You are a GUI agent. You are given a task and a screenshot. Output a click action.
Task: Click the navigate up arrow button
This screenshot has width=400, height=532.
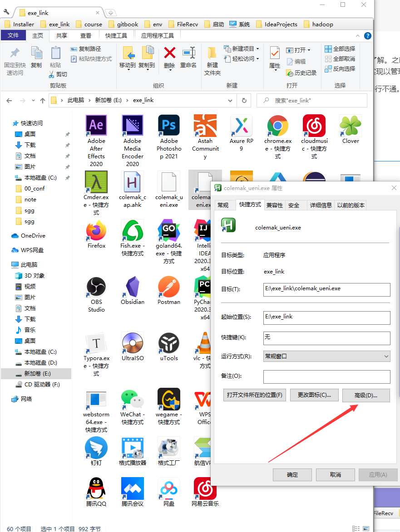pyautogui.click(x=42, y=100)
